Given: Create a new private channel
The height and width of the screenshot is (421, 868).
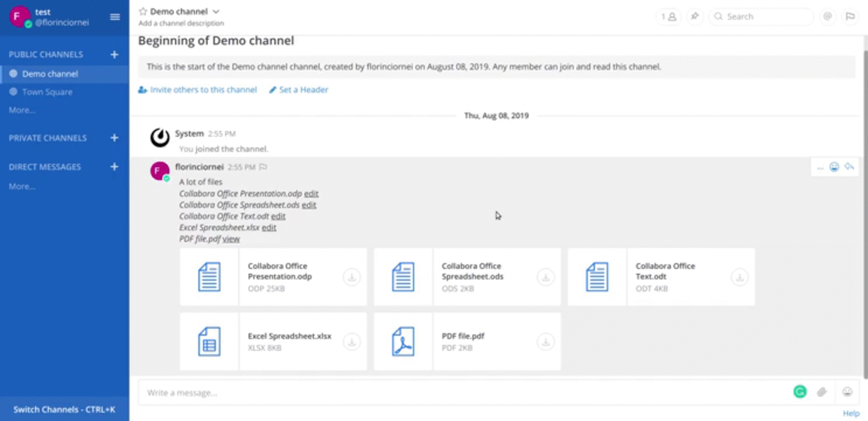Looking at the screenshot, I should pyautogui.click(x=114, y=138).
